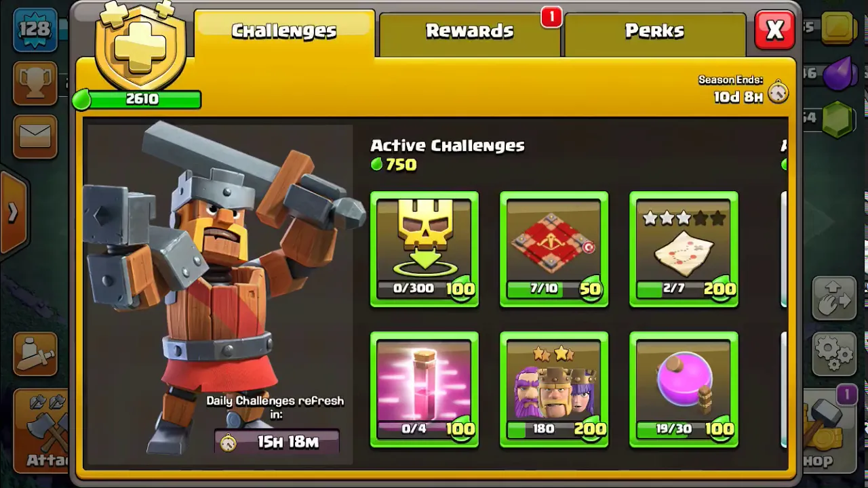Expand the side panel arrow
The height and width of the screenshot is (488, 868).
tap(12, 212)
